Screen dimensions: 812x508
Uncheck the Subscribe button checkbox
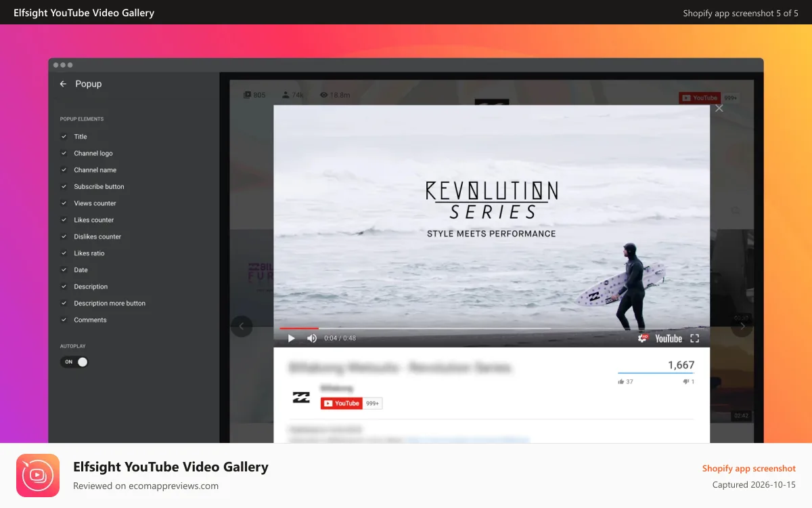(64, 186)
